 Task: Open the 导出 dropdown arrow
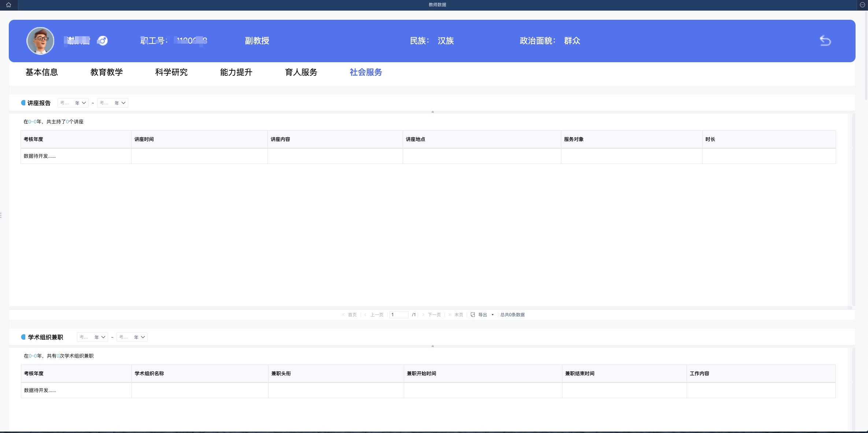coord(492,315)
